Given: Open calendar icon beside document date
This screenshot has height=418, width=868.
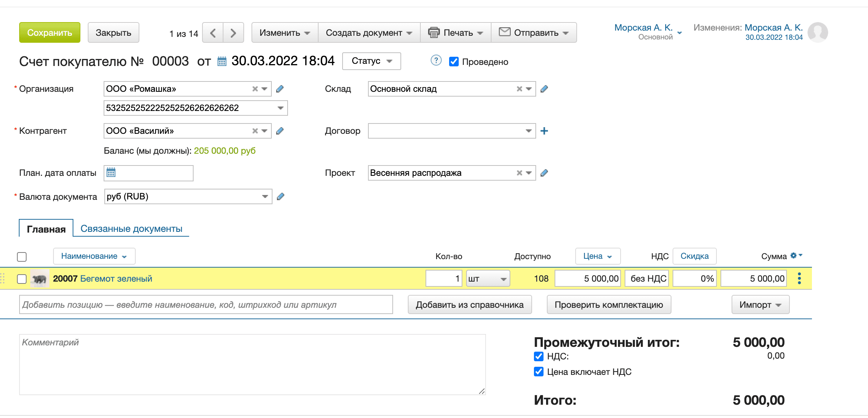Looking at the screenshot, I should click(222, 61).
